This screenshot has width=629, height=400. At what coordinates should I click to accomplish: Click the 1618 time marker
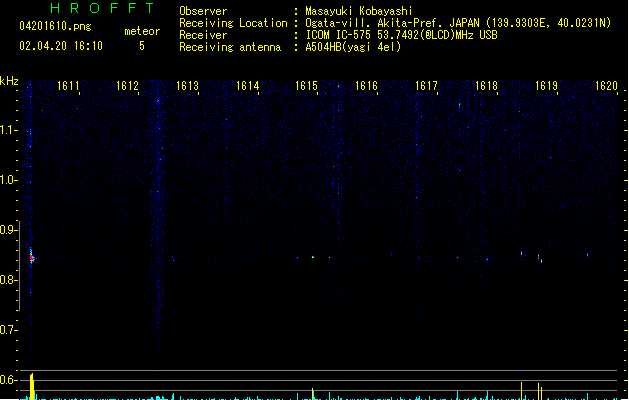(486, 86)
